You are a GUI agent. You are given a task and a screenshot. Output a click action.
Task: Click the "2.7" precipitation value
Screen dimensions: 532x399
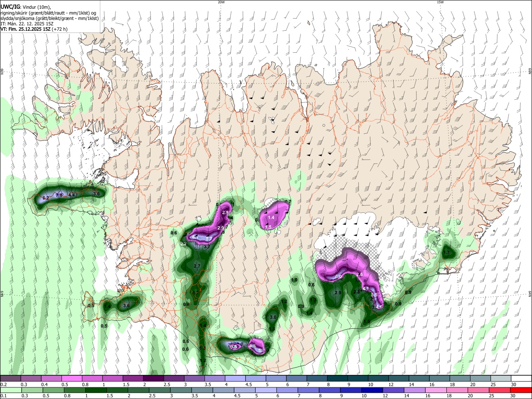[x=197, y=266]
